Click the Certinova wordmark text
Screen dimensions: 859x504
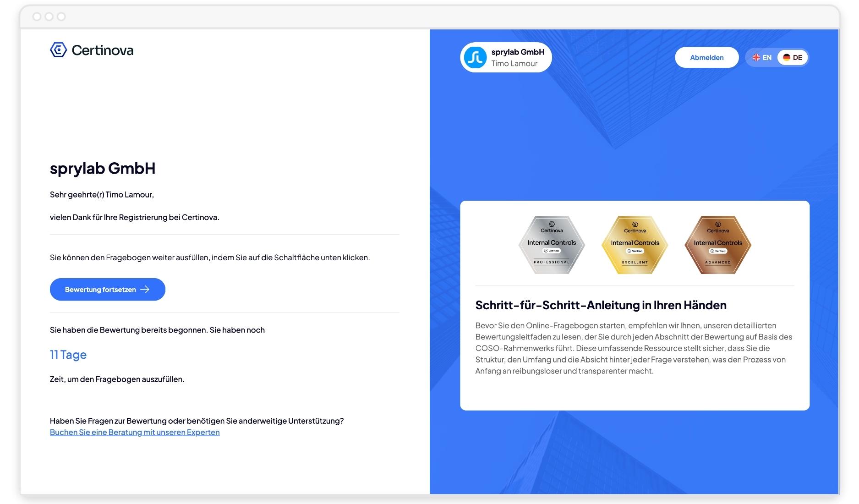(x=103, y=50)
